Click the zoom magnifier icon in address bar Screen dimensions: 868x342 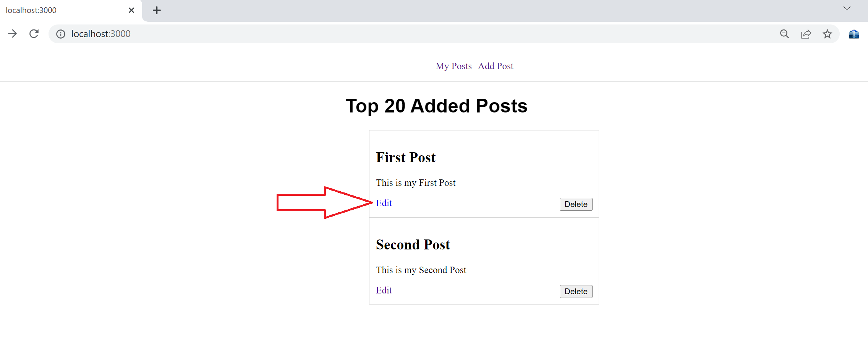pos(784,34)
